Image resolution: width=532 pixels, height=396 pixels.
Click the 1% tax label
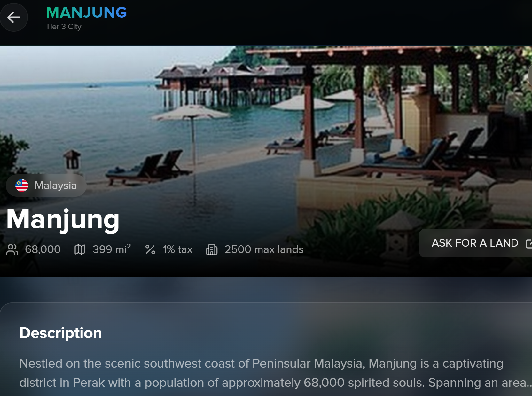177,249
